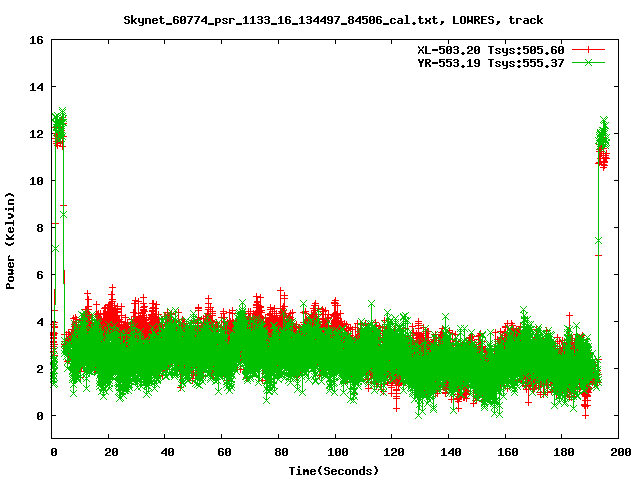
Task: Click the red XL legend line sample
Action: click(588, 50)
